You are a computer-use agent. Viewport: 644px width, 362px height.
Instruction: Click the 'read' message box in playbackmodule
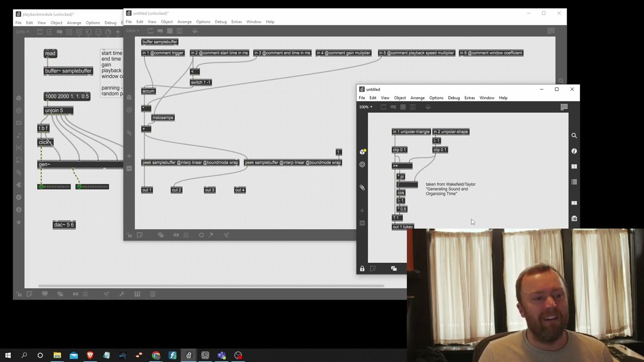50,53
